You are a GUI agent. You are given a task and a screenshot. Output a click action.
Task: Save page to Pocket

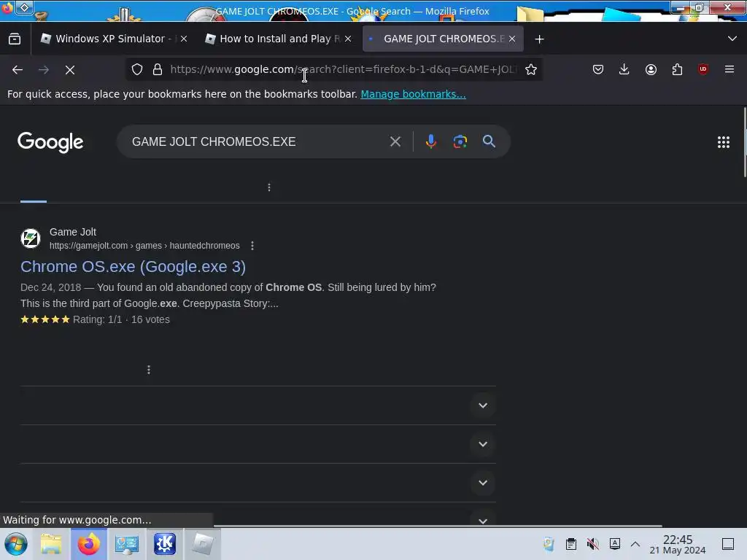click(598, 69)
